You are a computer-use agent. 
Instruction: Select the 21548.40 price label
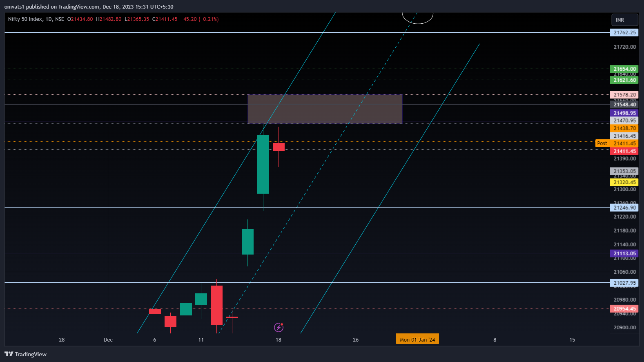[x=624, y=105]
